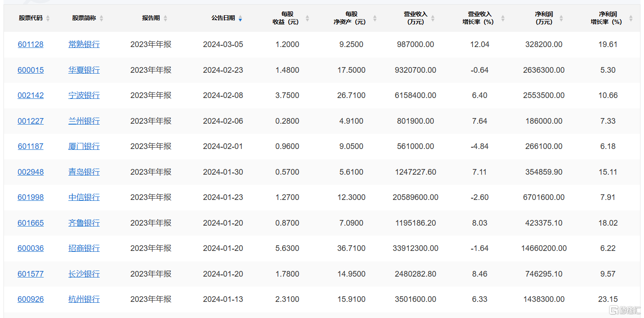
Task: Open stock code 601665 link
Action: (30, 223)
